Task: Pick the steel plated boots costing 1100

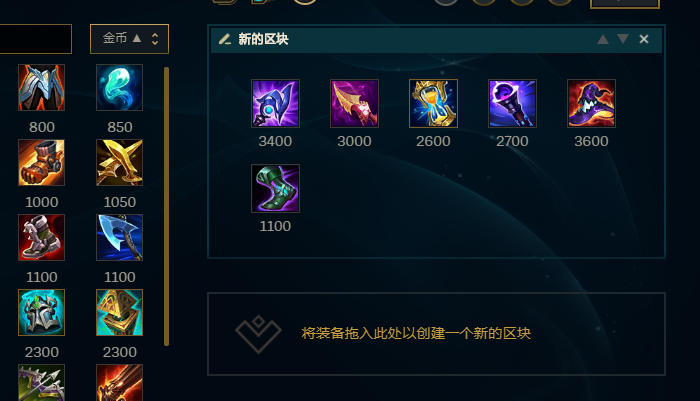Action: (42, 238)
